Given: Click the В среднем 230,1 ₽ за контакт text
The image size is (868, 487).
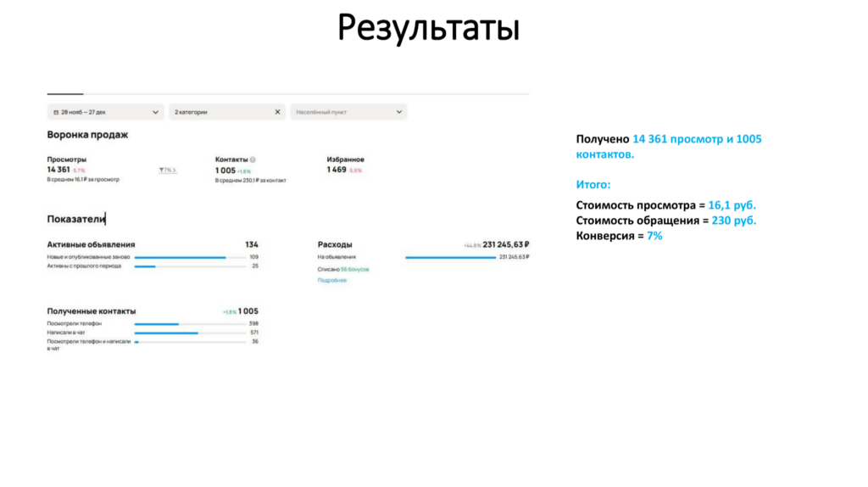Looking at the screenshot, I should click(251, 181).
